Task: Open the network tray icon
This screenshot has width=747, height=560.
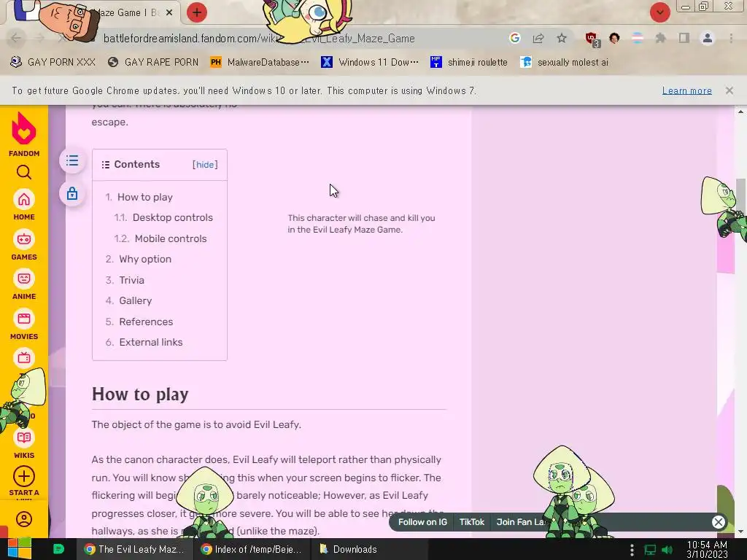Action: click(x=650, y=550)
